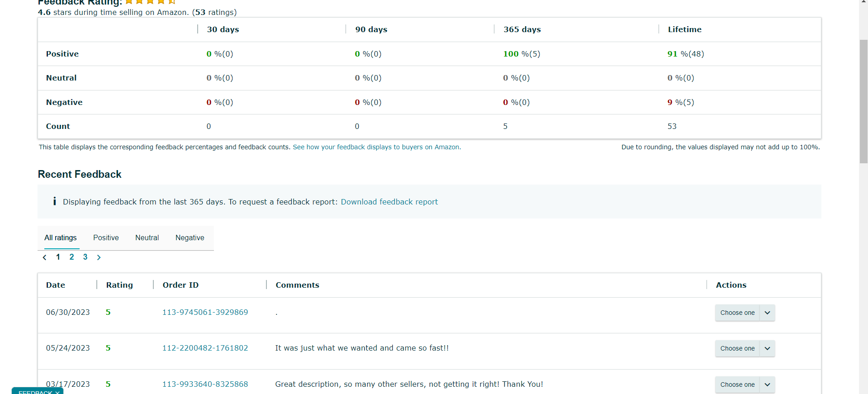Select the All ratings tab
The image size is (868, 394).
[61, 237]
